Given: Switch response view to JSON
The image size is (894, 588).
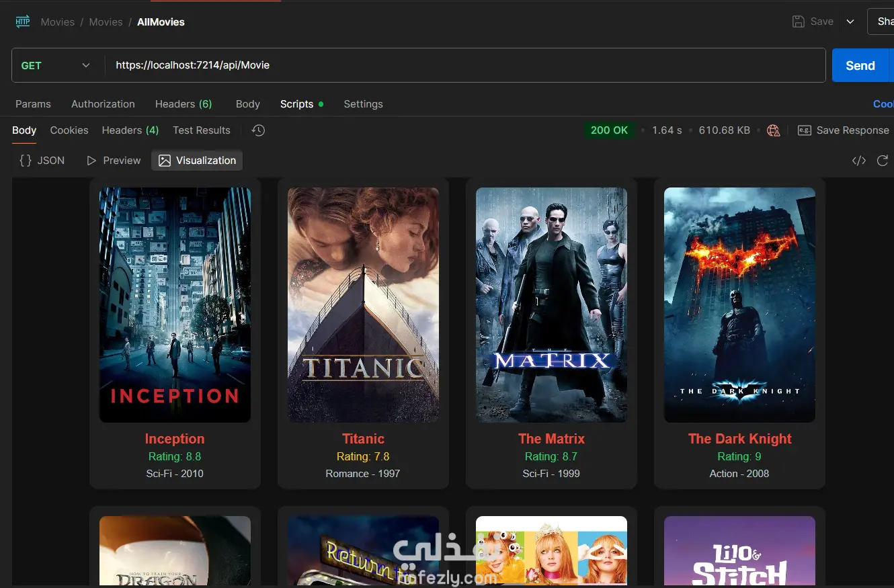Looking at the screenshot, I should pos(42,161).
